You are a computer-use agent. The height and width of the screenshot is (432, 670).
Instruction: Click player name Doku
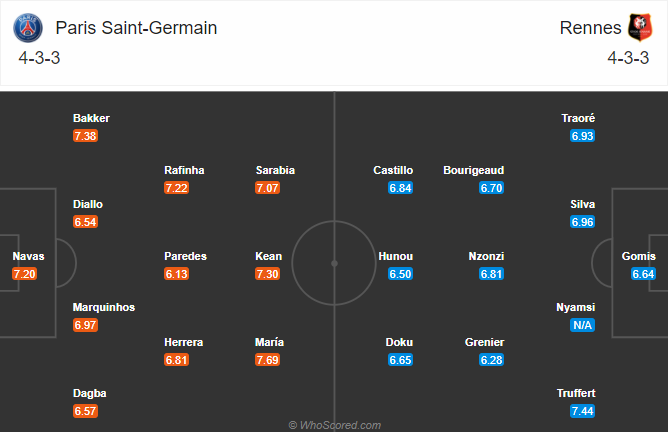pos(399,342)
